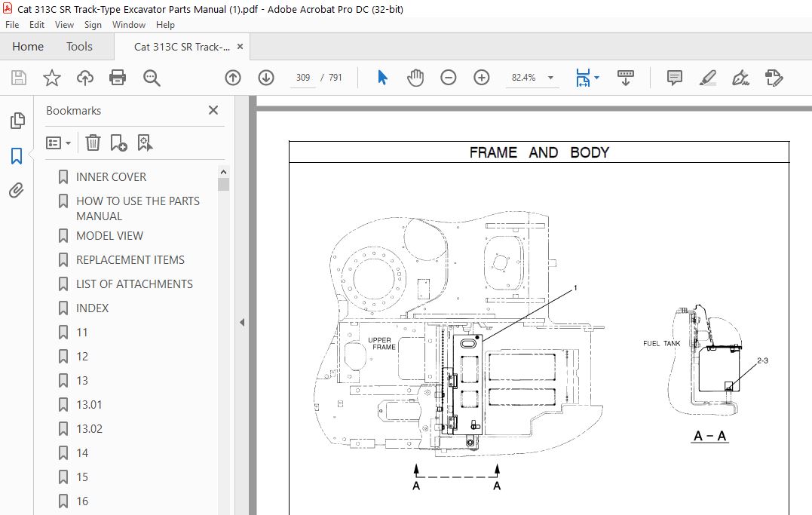Viewport: 812px width, 515px height.
Task: Jump to bookmark 13.01
Action: [89, 405]
